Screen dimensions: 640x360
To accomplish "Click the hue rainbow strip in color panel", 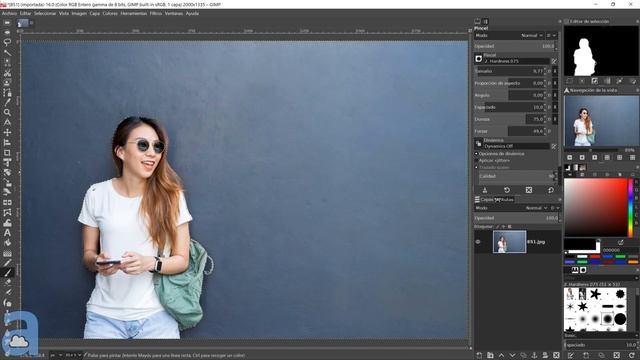I will (631, 207).
